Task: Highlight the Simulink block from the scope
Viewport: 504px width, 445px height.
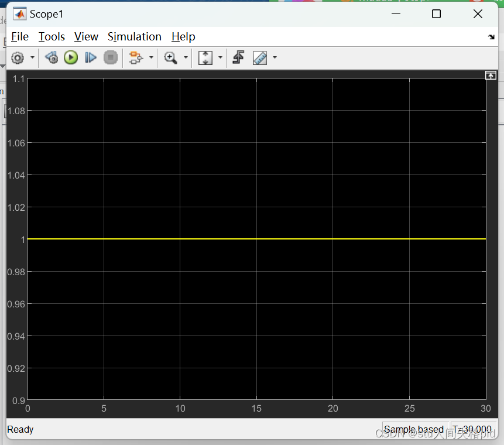Action: (51, 57)
